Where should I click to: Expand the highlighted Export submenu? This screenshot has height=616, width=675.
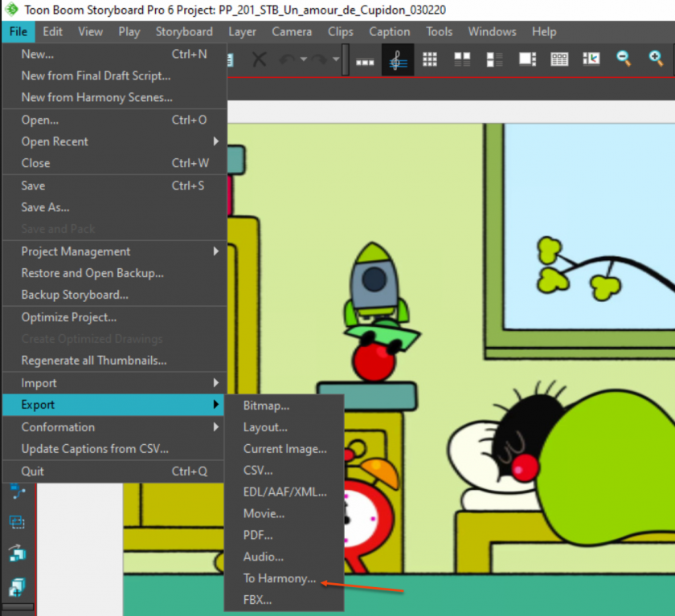coord(113,405)
